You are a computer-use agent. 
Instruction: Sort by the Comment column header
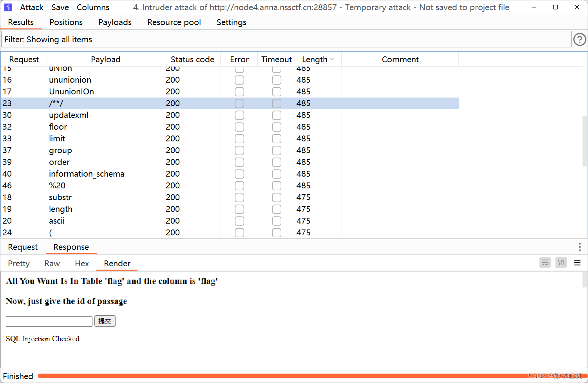click(x=400, y=60)
